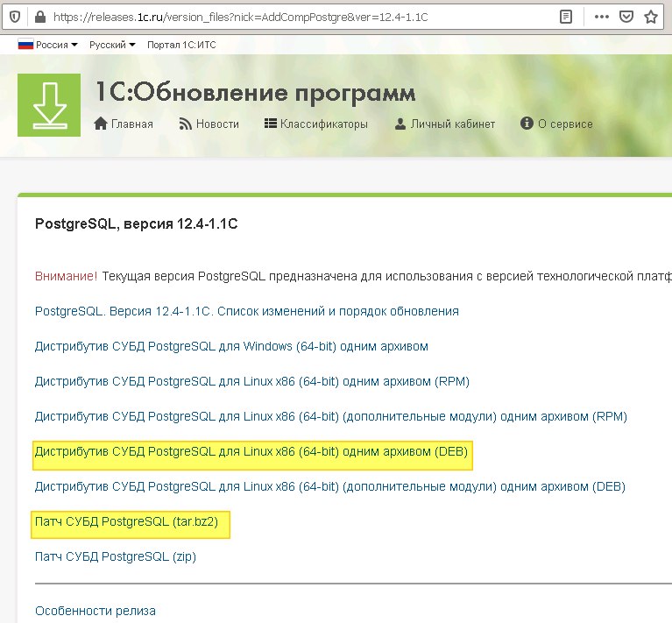
Task: Download Патч СУБД PostgreSQL (zip)
Action: coord(116,557)
